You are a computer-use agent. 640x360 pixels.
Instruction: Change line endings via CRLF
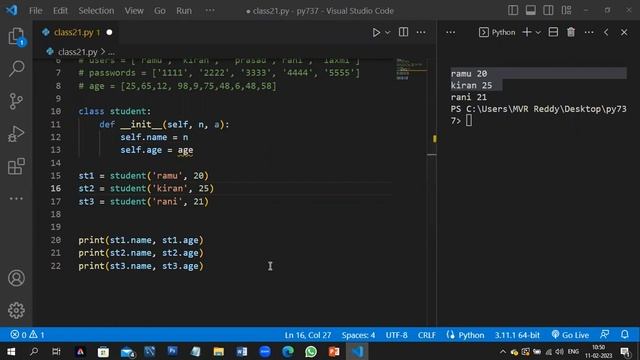tap(427, 335)
